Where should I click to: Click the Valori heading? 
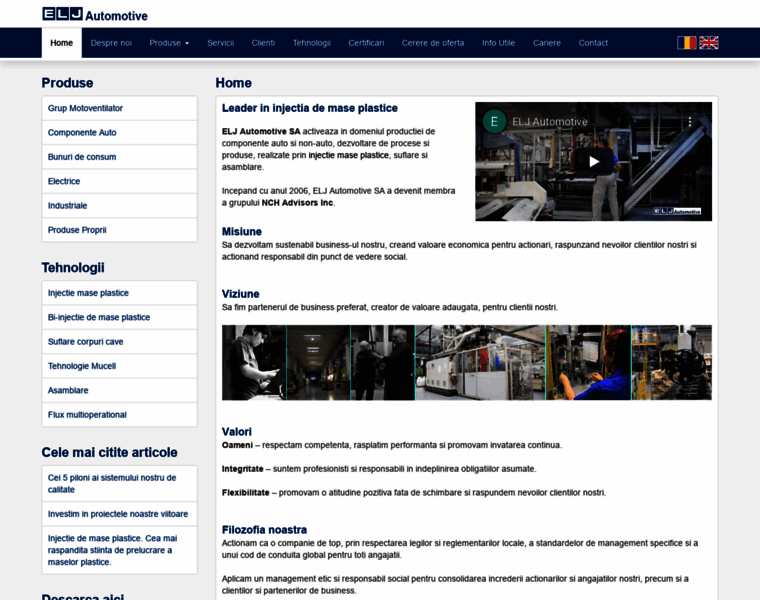point(237,431)
